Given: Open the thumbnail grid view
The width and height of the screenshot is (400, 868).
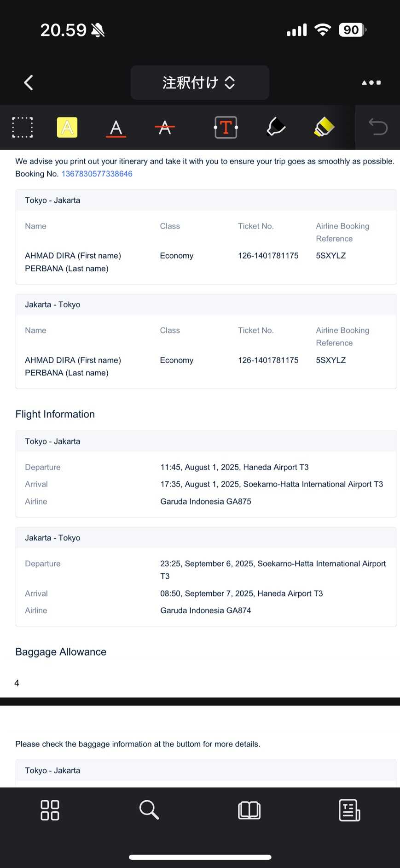Looking at the screenshot, I should click(x=50, y=810).
